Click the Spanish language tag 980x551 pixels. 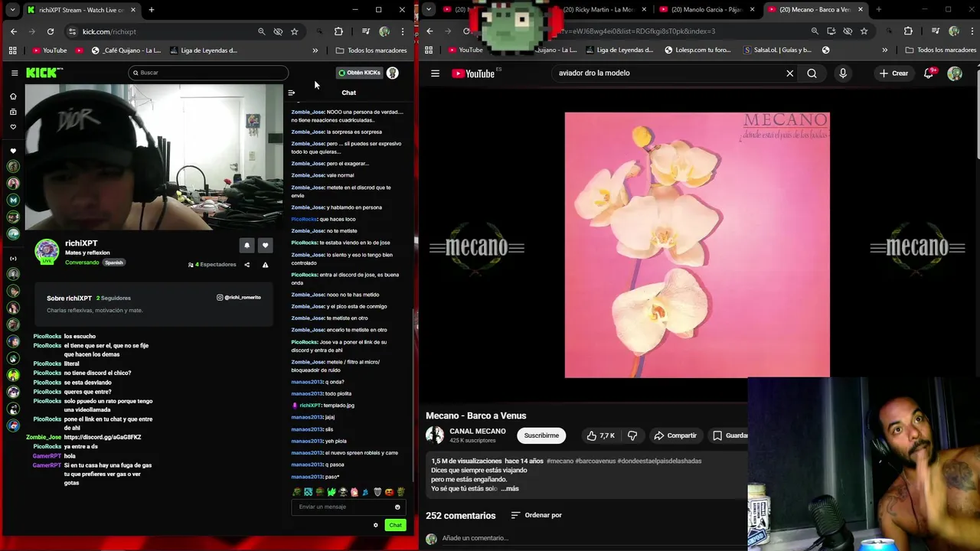[x=114, y=262]
